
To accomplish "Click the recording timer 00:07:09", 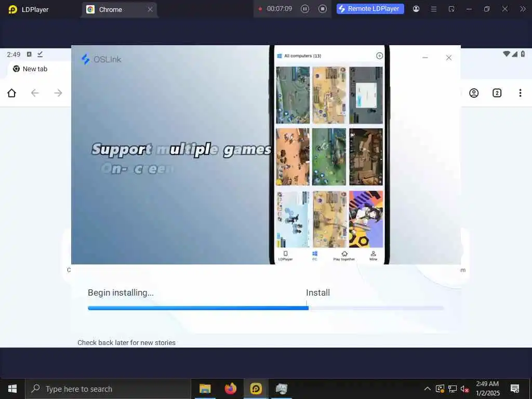I will click(279, 9).
